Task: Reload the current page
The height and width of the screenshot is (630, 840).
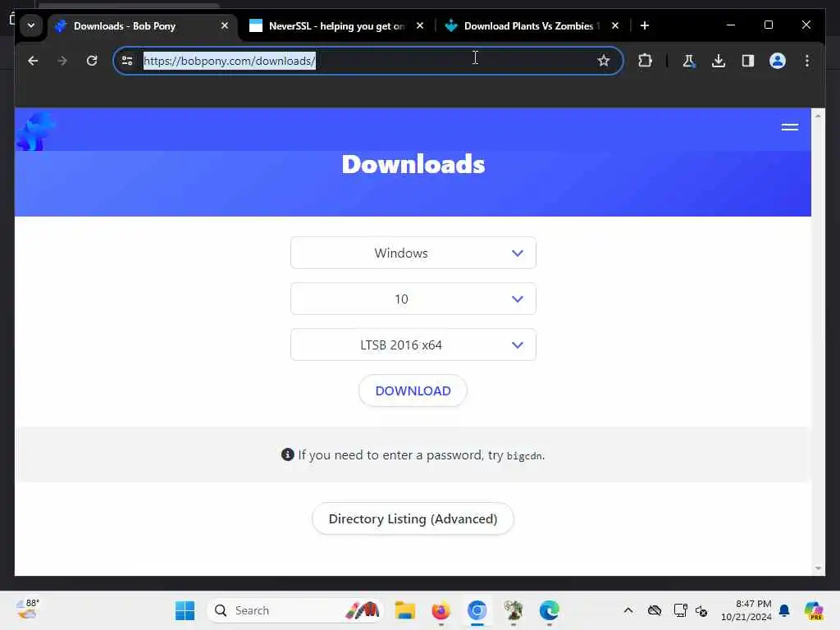Action: pyautogui.click(x=92, y=61)
